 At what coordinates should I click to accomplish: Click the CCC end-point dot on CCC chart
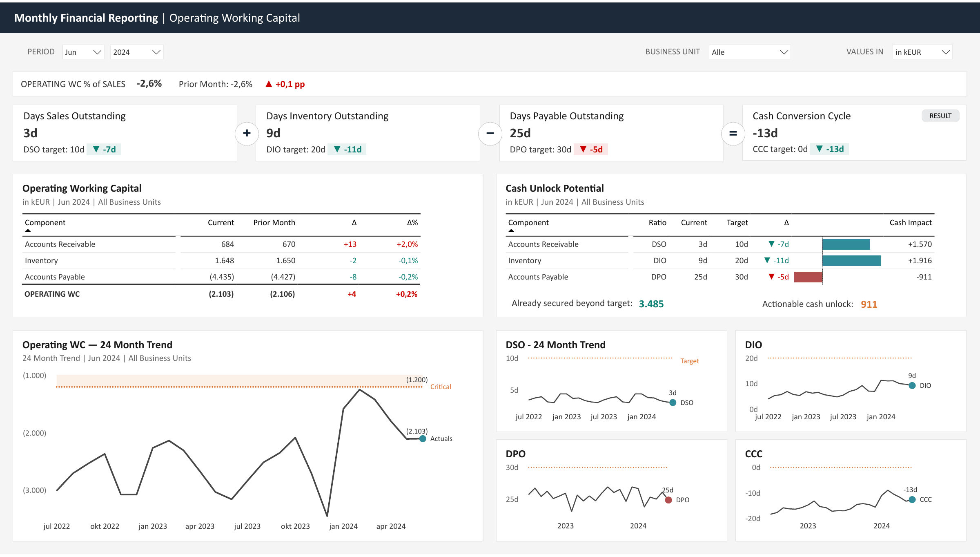912,499
